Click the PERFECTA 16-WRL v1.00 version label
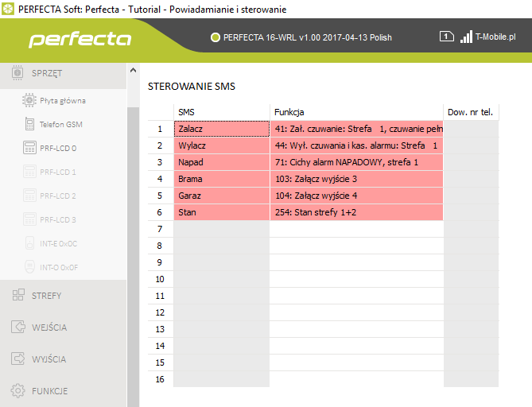 point(308,37)
